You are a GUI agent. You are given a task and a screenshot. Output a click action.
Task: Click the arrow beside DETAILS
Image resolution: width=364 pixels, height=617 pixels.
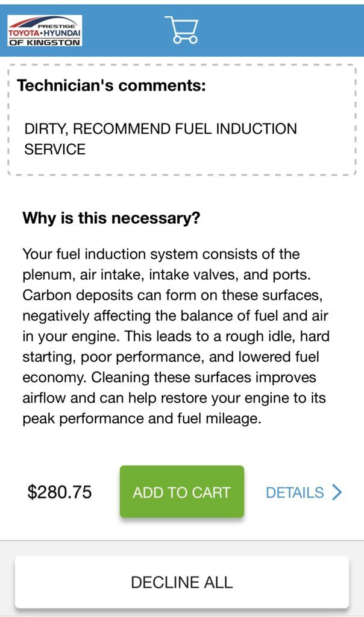pos(337,492)
